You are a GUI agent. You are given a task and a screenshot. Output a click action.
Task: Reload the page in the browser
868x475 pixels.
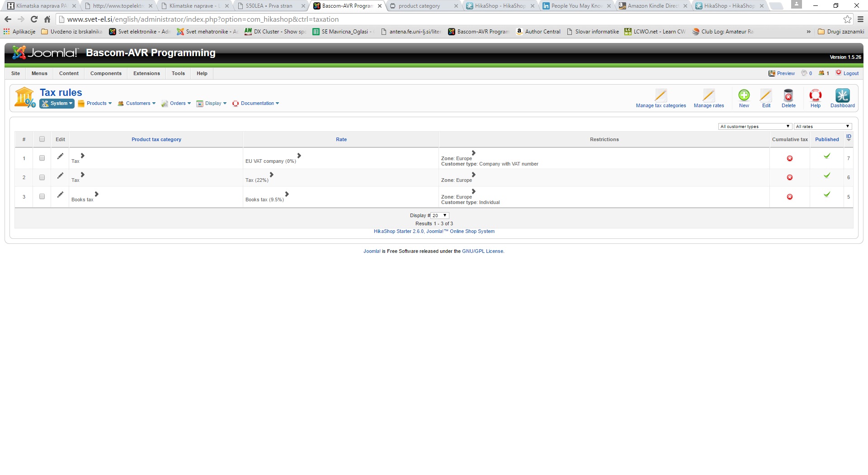pyautogui.click(x=34, y=19)
